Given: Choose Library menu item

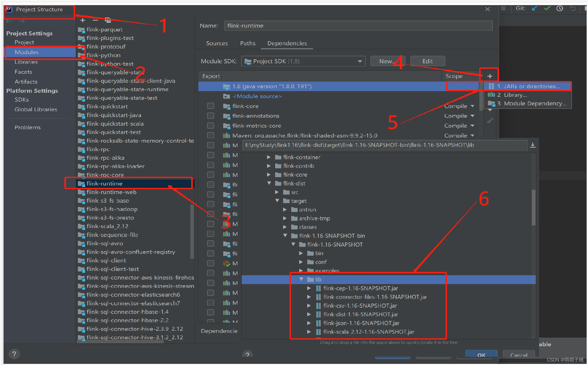Looking at the screenshot, I should [528, 95].
